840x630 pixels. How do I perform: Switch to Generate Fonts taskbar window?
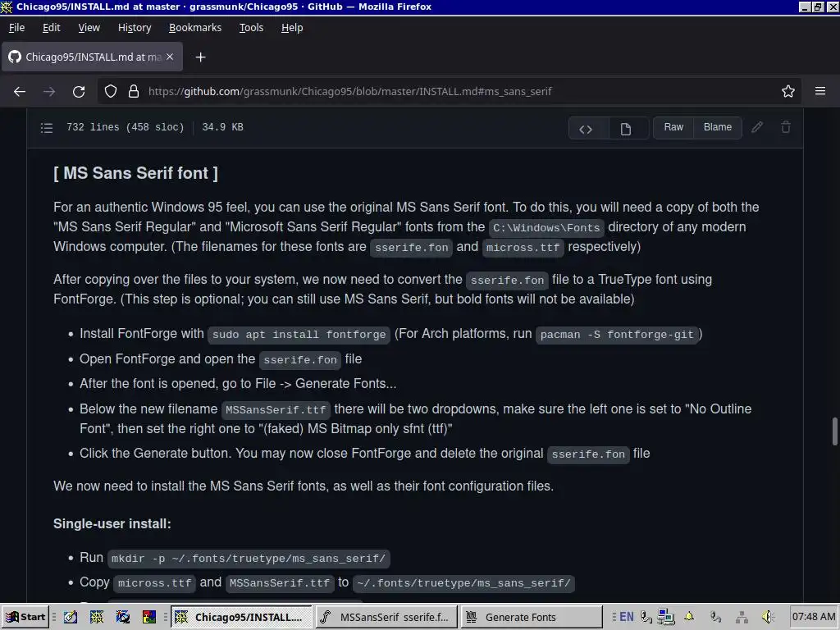tap(532, 617)
